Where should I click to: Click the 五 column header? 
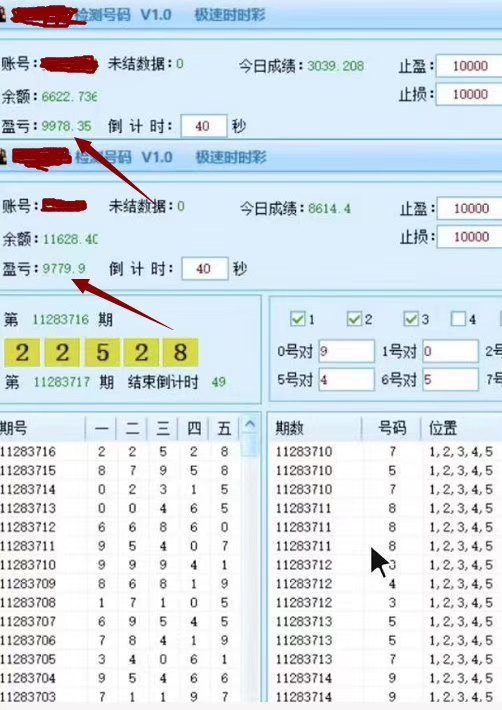[224, 428]
